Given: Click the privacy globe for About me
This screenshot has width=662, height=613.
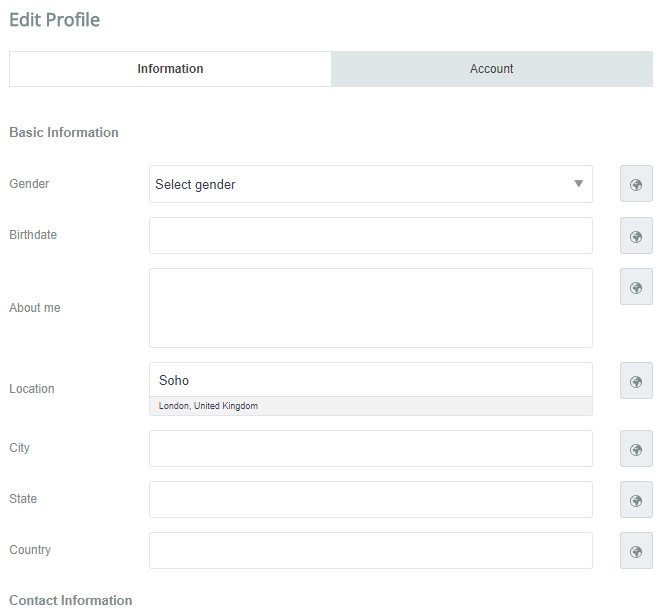Looking at the screenshot, I should tap(636, 287).
